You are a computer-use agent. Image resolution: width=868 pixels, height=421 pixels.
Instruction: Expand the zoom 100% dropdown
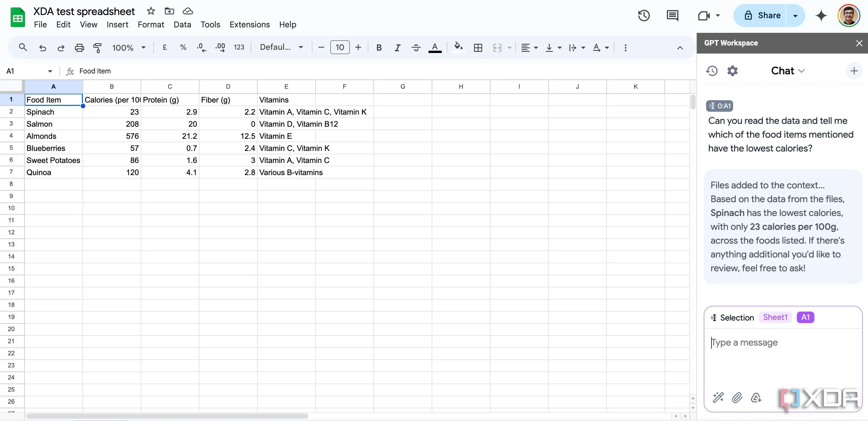click(x=129, y=48)
